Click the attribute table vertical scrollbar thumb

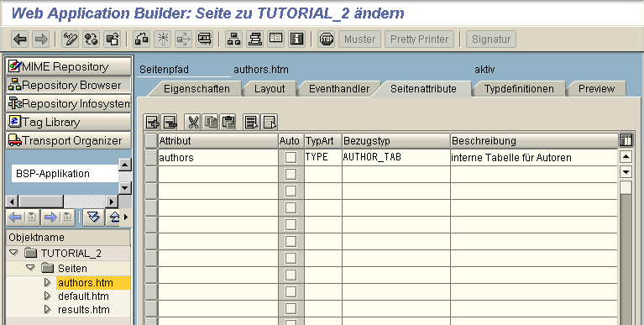point(626,188)
